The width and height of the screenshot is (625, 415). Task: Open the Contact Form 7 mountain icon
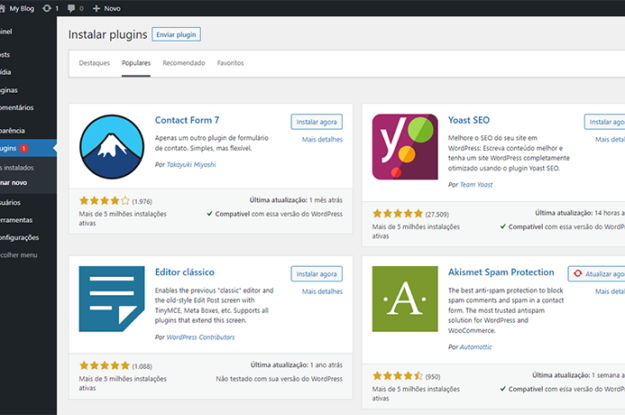click(x=112, y=147)
